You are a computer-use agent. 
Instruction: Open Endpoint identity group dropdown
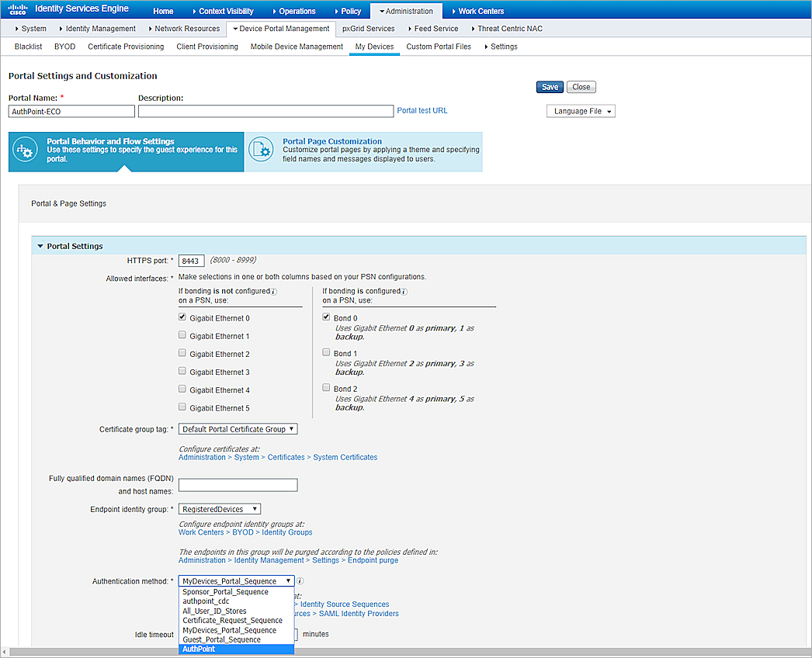(x=220, y=509)
